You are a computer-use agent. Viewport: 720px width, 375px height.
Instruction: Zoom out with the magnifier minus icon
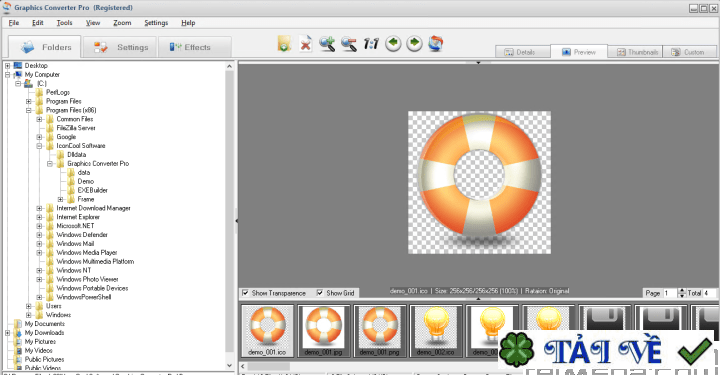(349, 44)
